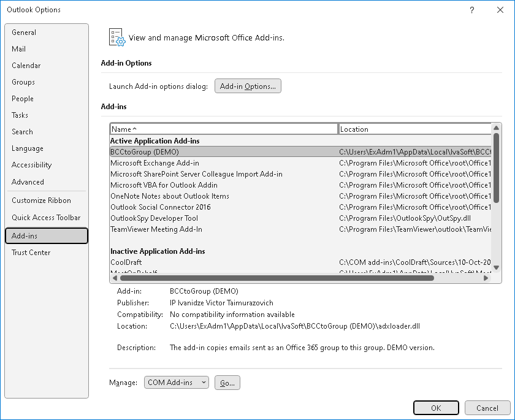Click the add-in description text
This screenshot has height=420, width=515.
(x=302, y=348)
